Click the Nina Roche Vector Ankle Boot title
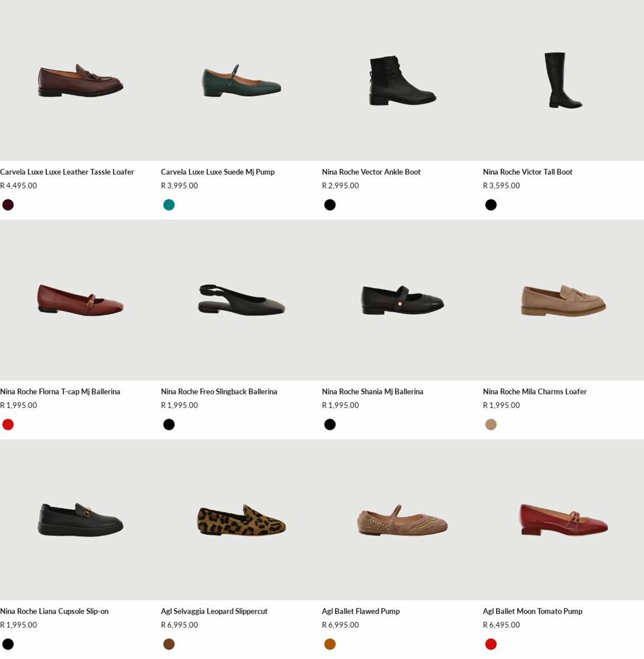 coord(371,172)
